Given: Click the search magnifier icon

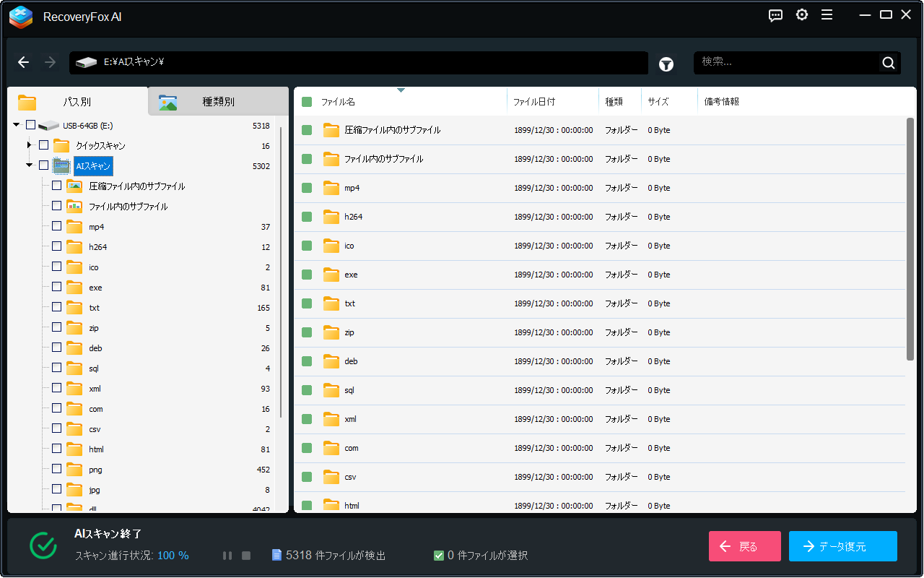Looking at the screenshot, I should (889, 63).
